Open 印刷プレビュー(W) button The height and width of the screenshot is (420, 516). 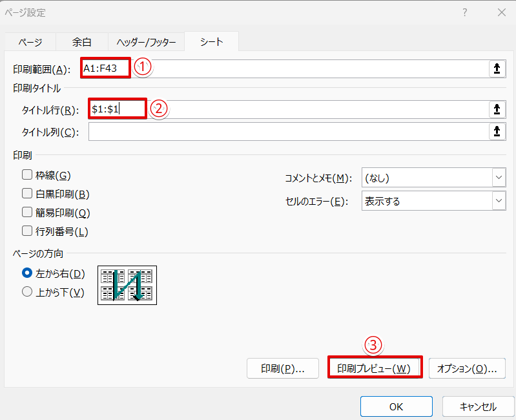pos(375,368)
